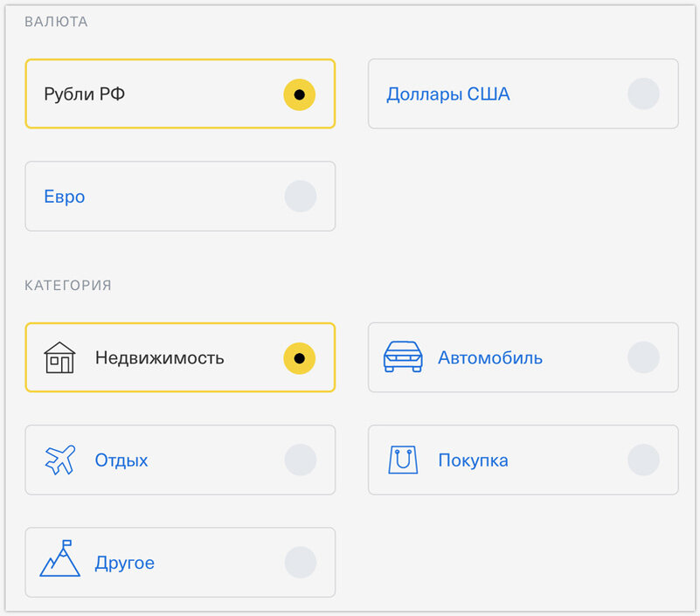Click the Автомобиль label text
This screenshot has height=616, width=700.
pos(490,358)
